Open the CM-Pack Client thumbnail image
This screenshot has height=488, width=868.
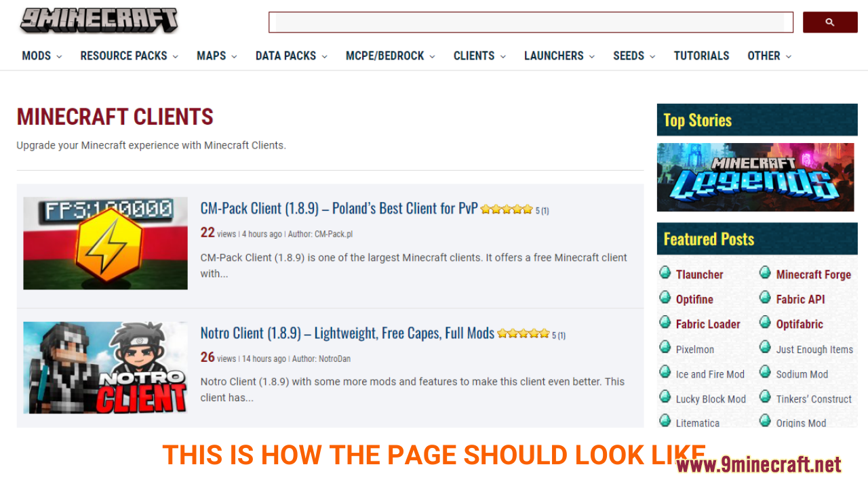point(105,243)
